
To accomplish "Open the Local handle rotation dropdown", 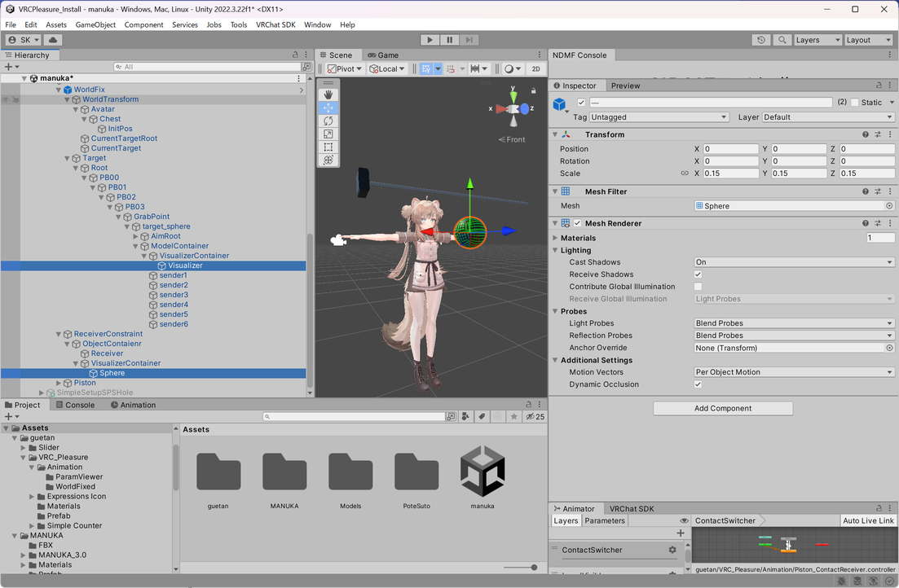I will tap(387, 68).
